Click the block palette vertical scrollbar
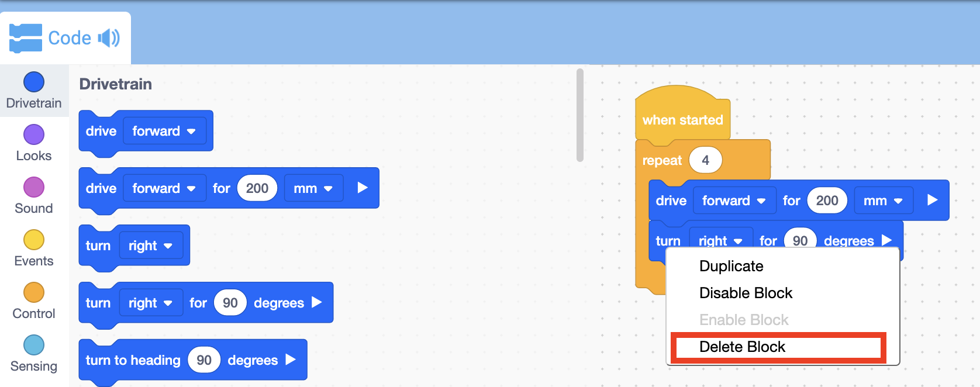This screenshot has height=387, width=980. point(579,115)
